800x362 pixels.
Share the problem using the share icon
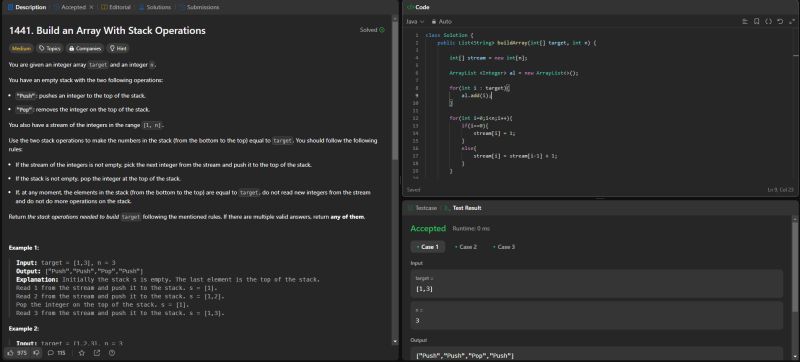click(x=97, y=353)
